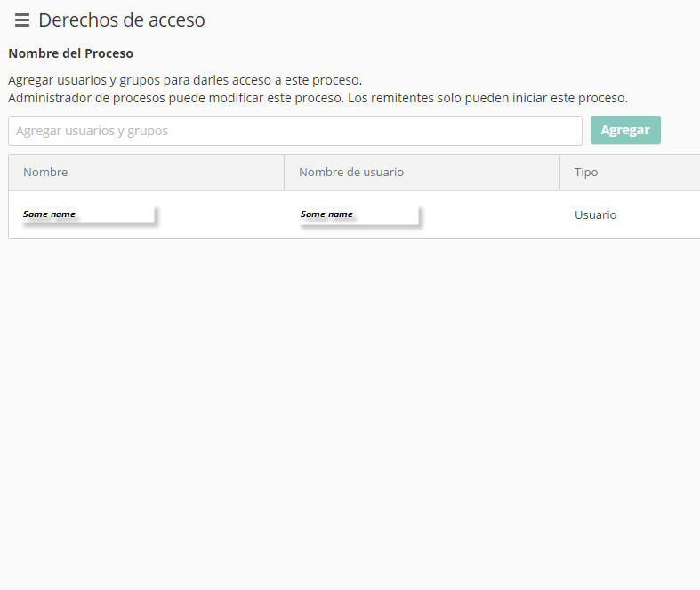Click the Derechos de acceso page title
Viewport: 700px width, 590px height.
[x=122, y=20]
